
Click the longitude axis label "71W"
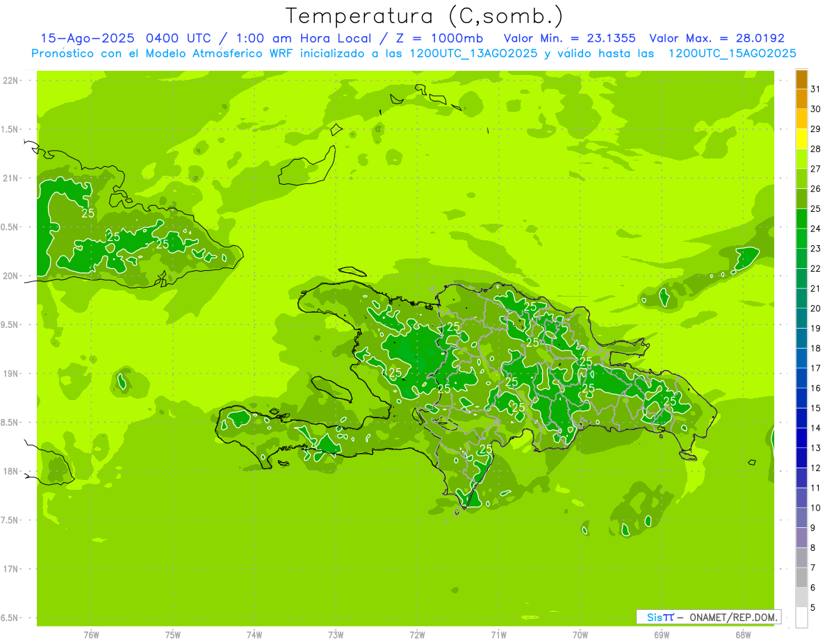tap(498, 635)
